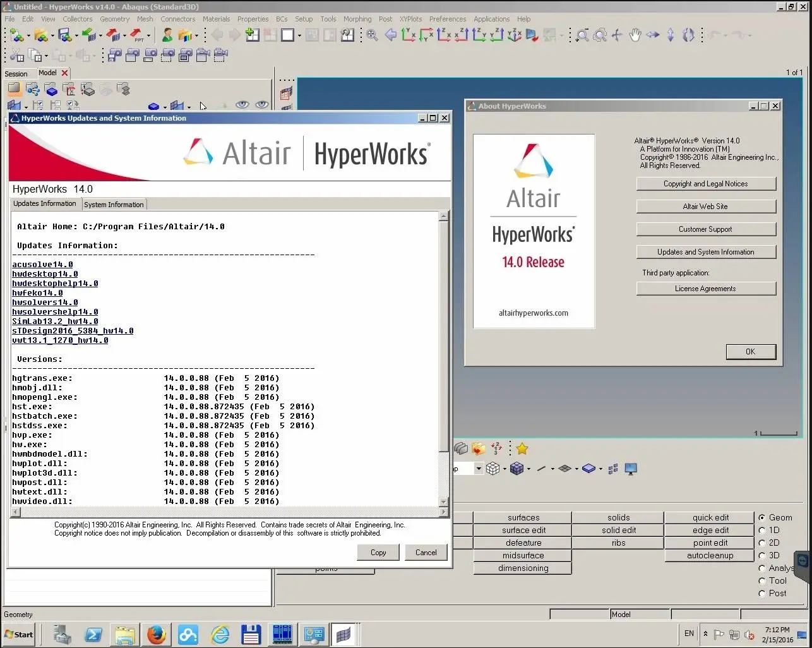
Task: Expand the New Model icon dropdown arrow
Action: (x=28, y=36)
